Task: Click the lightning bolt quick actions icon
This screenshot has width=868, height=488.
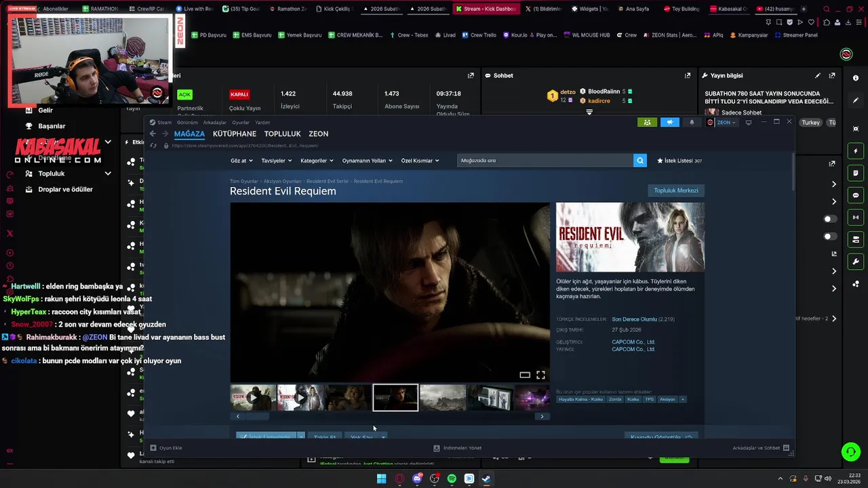Action: click(x=856, y=150)
